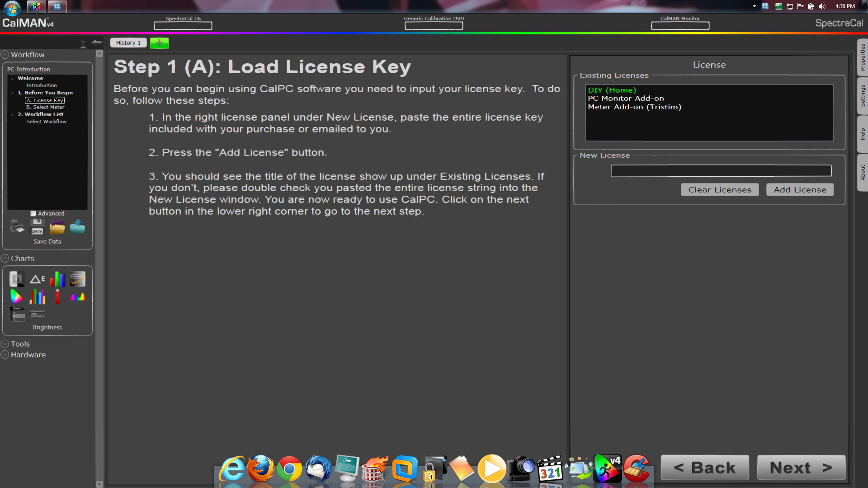Open the color temperature thermometer chart
Viewport: 868px width, 488px height.
(x=57, y=296)
